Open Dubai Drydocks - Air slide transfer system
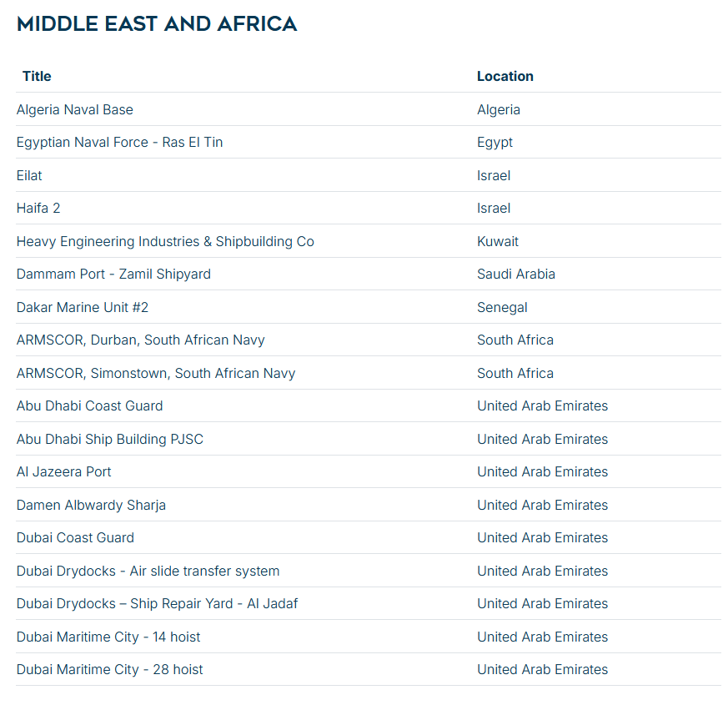The height and width of the screenshot is (715, 728). tap(148, 571)
